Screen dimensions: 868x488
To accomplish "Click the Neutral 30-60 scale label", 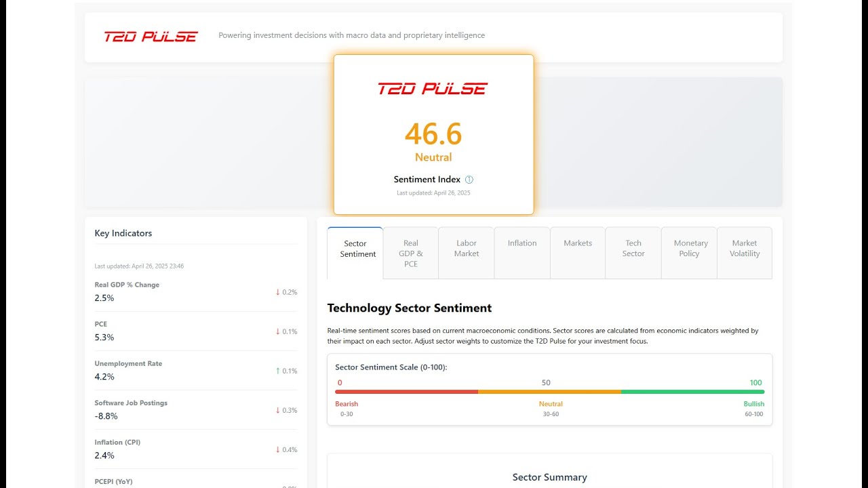I will click(551, 409).
